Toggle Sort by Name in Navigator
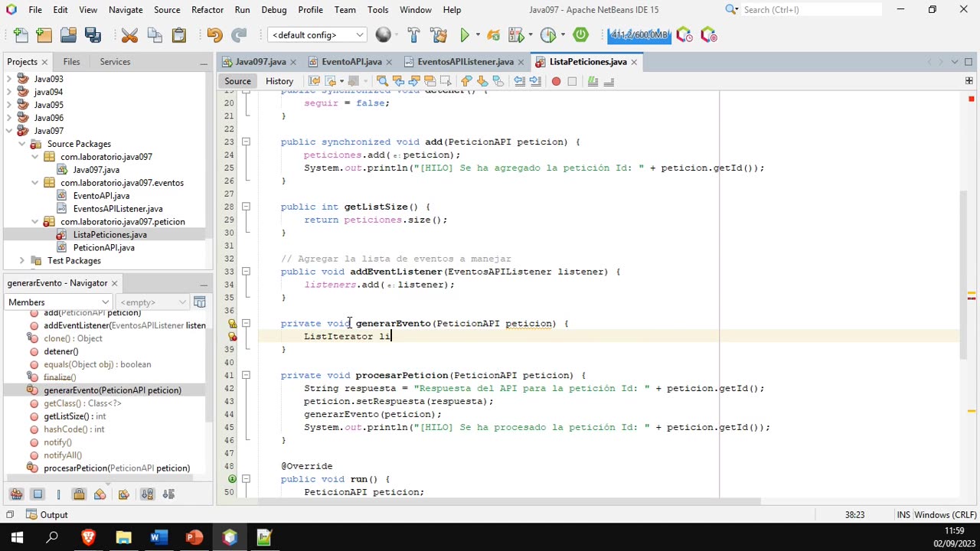Viewport: 980px width, 551px height. point(148,494)
